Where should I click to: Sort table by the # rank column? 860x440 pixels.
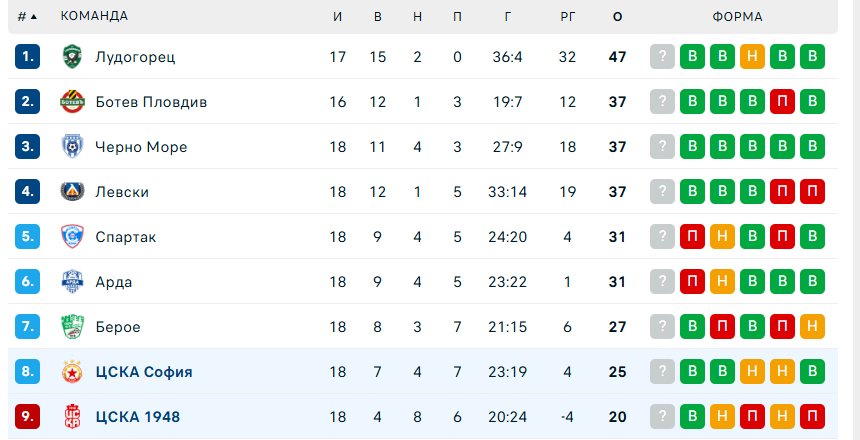[27, 17]
